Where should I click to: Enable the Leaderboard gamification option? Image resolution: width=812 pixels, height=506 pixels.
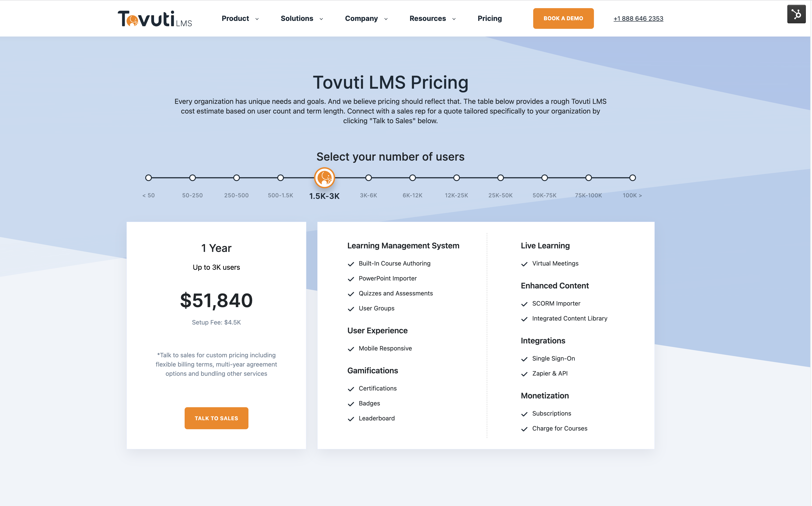[350, 418]
